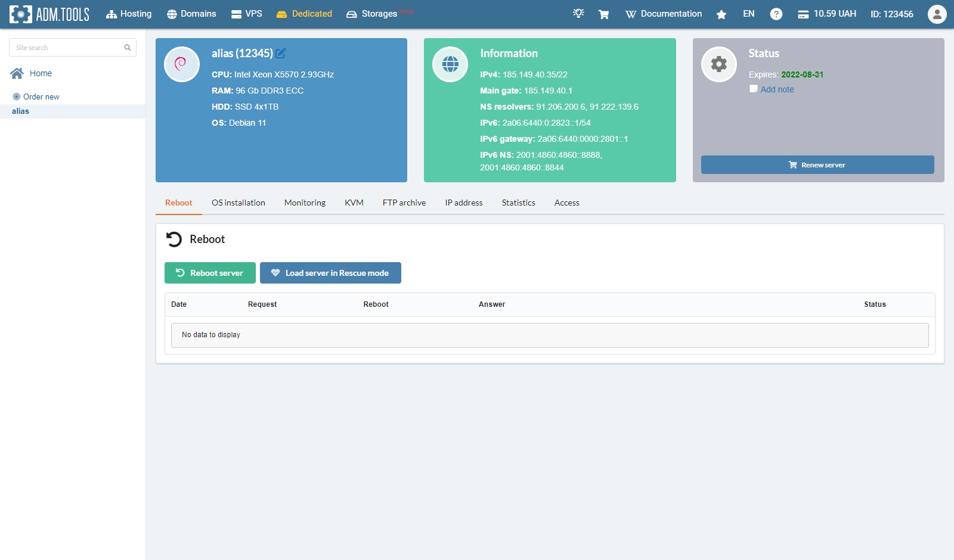Viewport: 954px width, 560px height.
Task: Click the favorites star icon
Action: [x=721, y=14]
